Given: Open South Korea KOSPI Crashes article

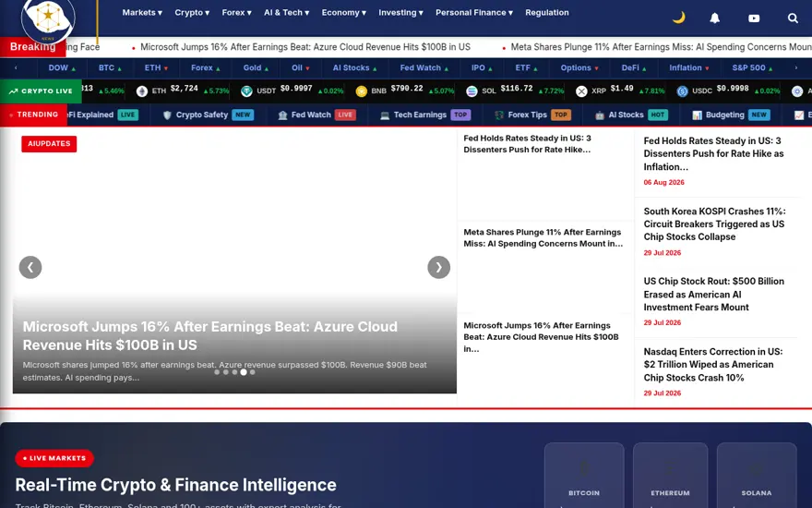Looking at the screenshot, I should click(x=714, y=224).
